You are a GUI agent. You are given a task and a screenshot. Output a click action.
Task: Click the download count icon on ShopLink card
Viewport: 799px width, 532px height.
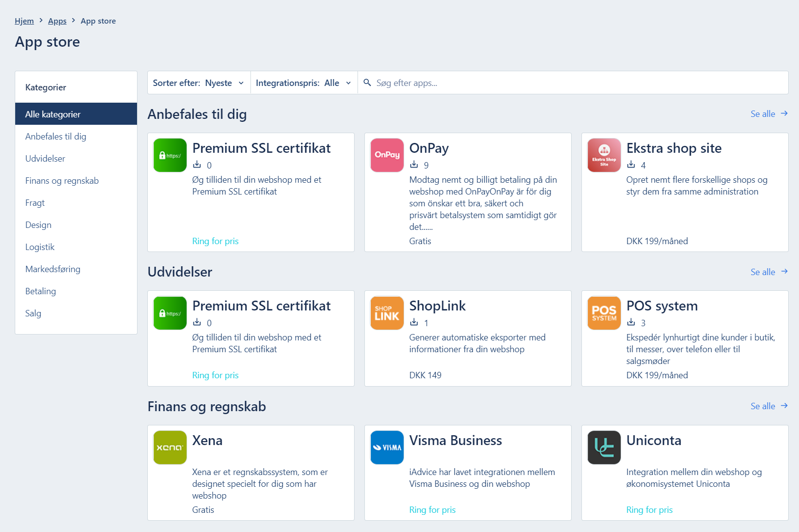414,322
